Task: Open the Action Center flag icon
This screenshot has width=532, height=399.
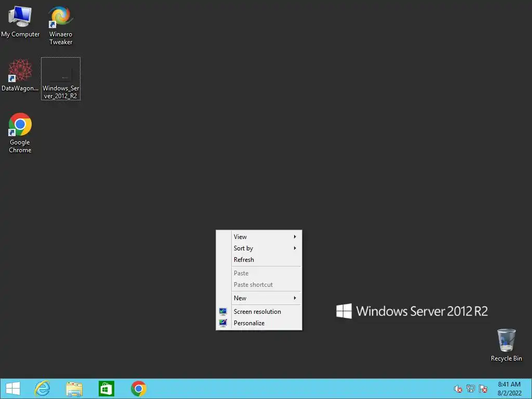Action: pyautogui.click(x=483, y=389)
